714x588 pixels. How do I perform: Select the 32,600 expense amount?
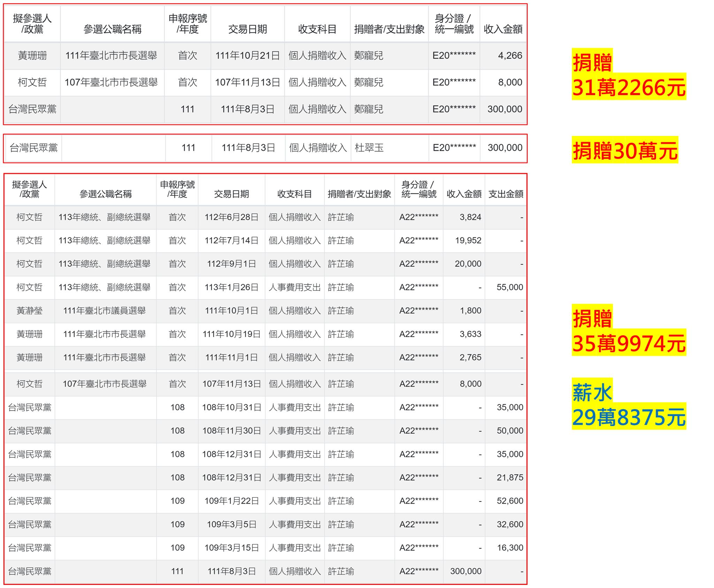pyautogui.click(x=510, y=524)
